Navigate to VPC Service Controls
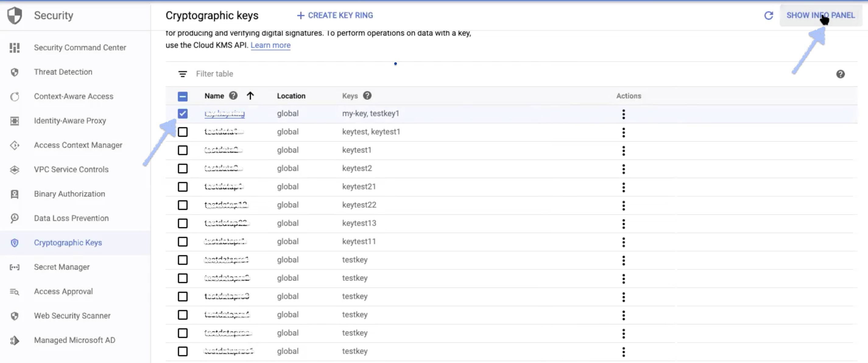The image size is (868, 363). coord(71,169)
